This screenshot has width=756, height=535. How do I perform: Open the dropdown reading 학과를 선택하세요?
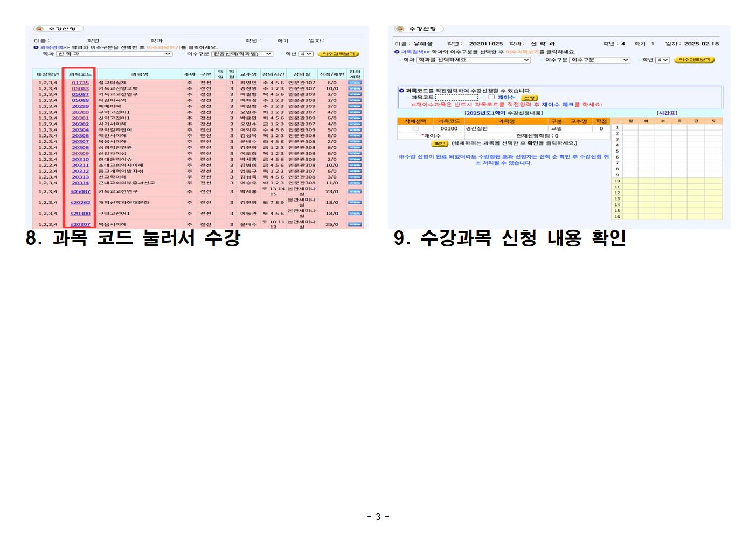474,60
